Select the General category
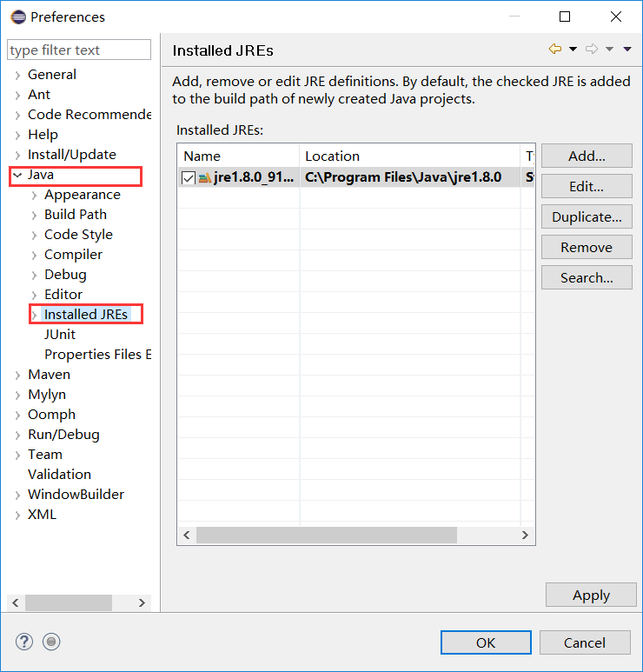 (x=52, y=75)
